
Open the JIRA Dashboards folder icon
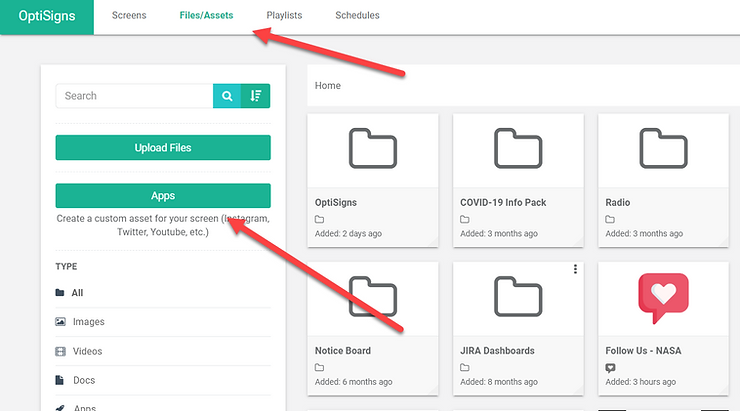coord(518,296)
